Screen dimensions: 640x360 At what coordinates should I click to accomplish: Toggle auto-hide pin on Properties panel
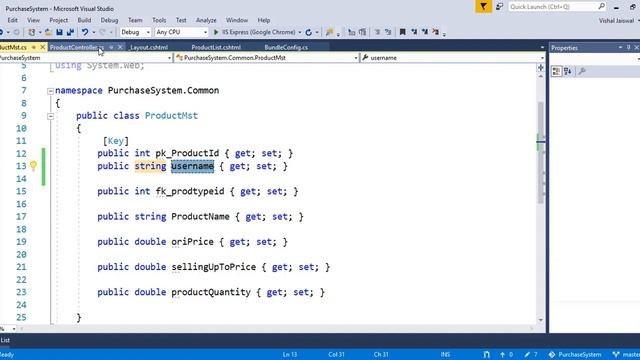click(x=629, y=48)
